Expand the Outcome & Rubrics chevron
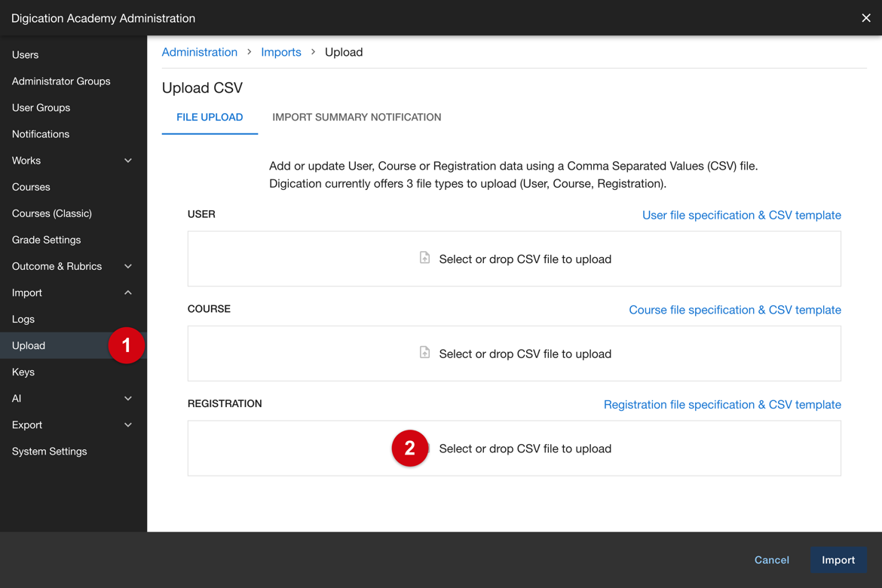 (128, 266)
